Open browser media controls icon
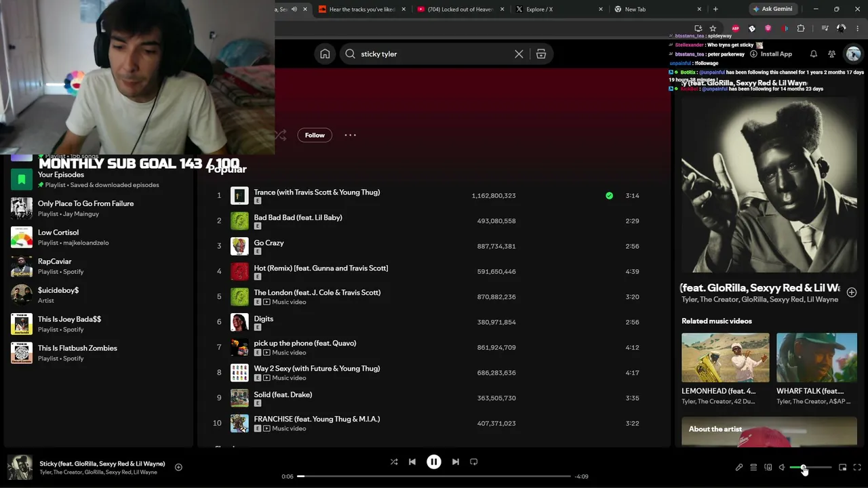This screenshot has width=868, height=488. click(x=825, y=28)
